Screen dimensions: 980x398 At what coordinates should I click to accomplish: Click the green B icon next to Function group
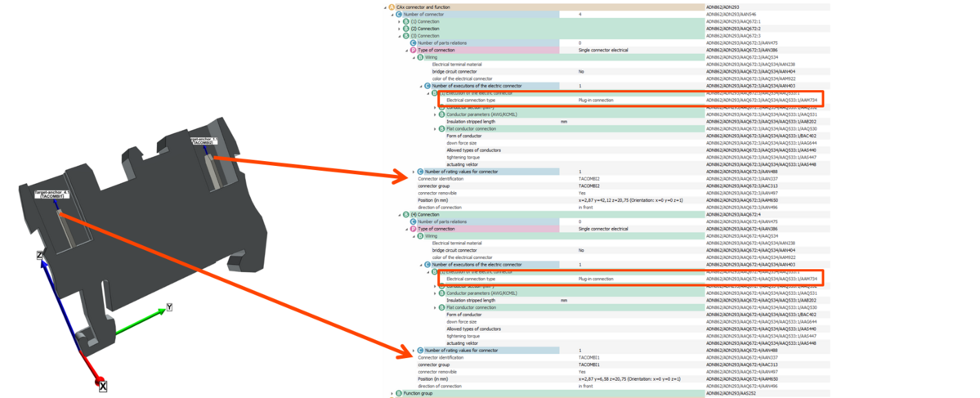point(399,393)
